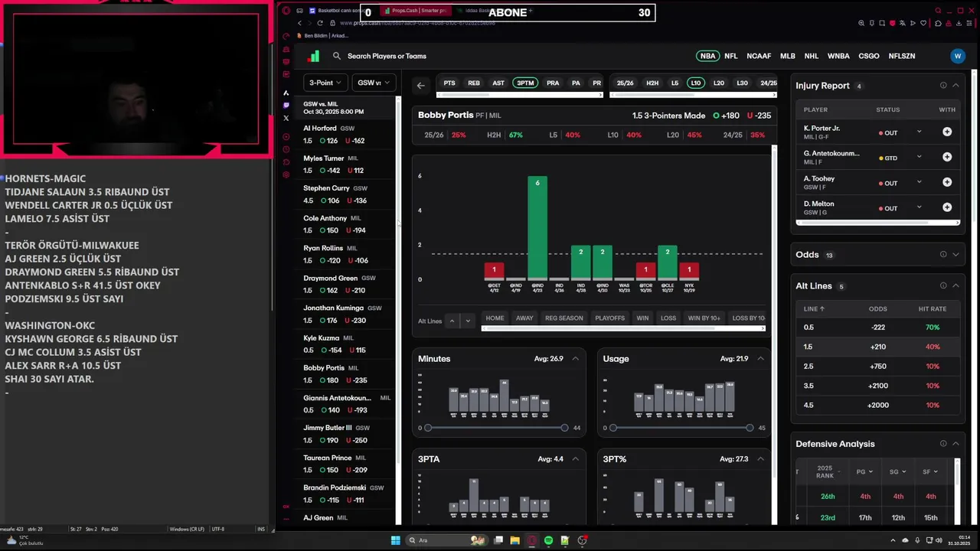
Task: Click the Injury Report info icon
Action: point(943,86)
